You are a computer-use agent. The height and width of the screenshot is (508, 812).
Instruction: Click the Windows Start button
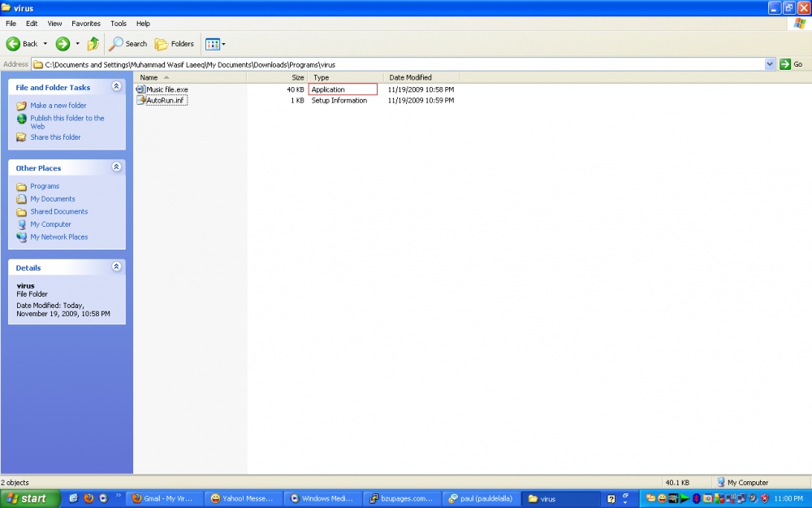30,498
